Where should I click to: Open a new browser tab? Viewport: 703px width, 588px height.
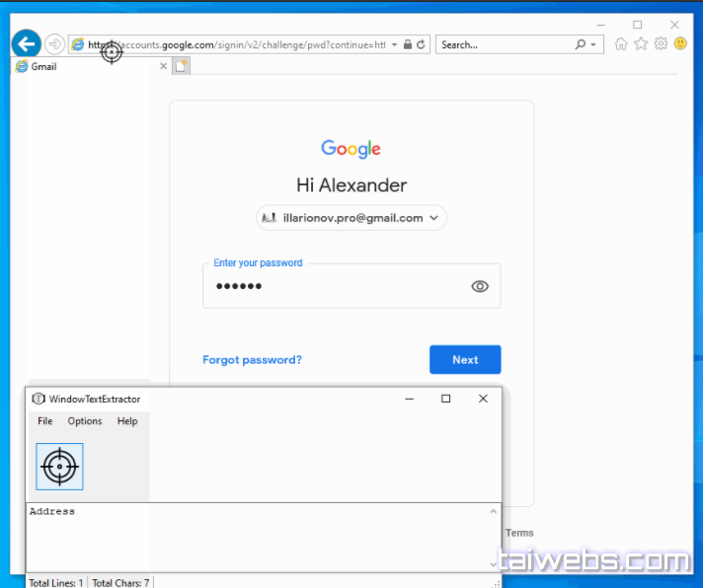[181, 66]
